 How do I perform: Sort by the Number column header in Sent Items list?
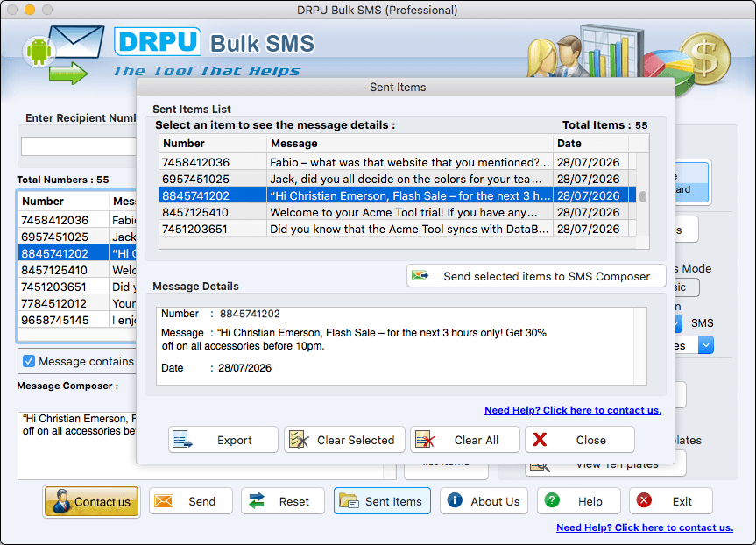213,143
